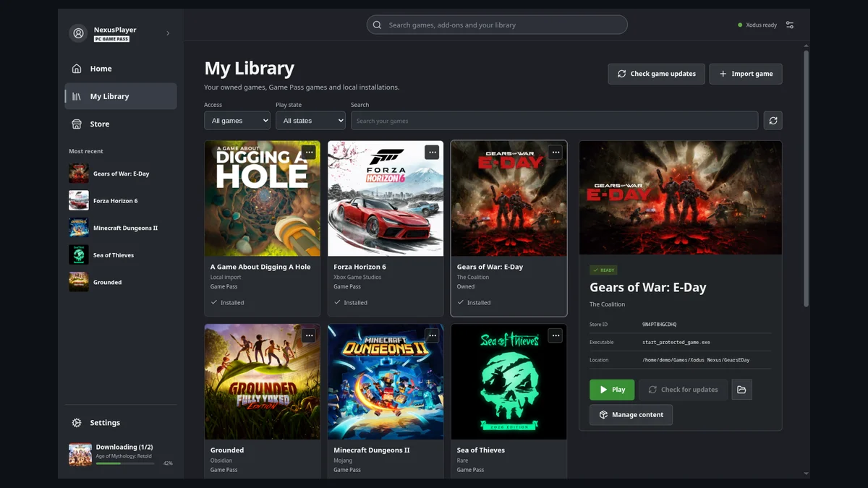
Task: Open the Age of Mythology download thumbnail
Action: (x=80, y=455)
